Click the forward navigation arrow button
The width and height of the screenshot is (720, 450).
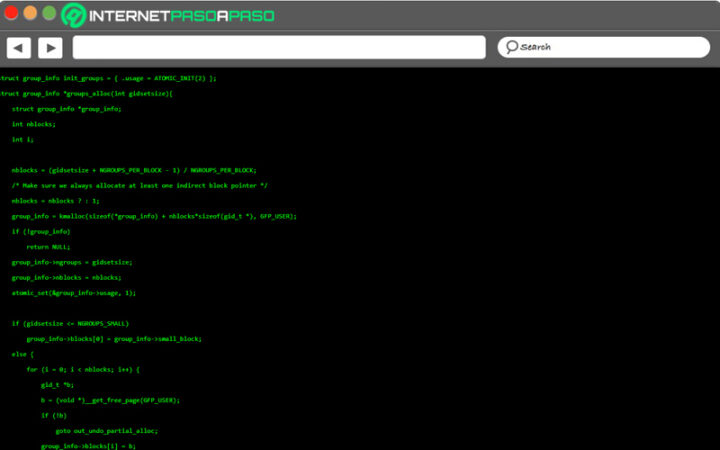50,47
